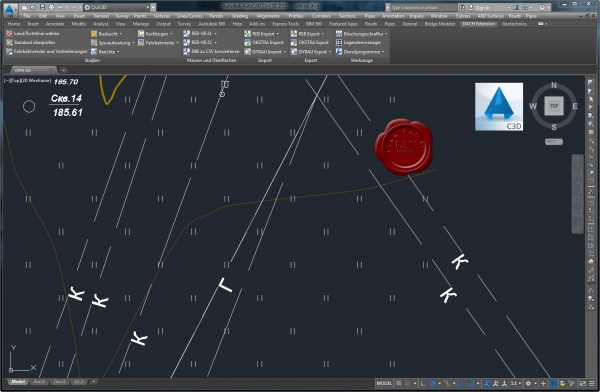Viewport: 600px width, 392px height.
Task: Open the Legendenmanager tool
Action: click(x=359, y=42)
